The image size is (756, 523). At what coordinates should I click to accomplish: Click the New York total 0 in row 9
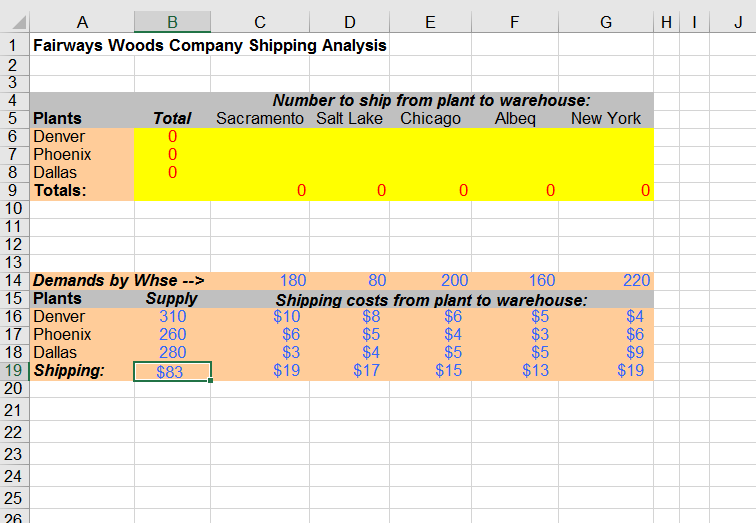(606, 191)
